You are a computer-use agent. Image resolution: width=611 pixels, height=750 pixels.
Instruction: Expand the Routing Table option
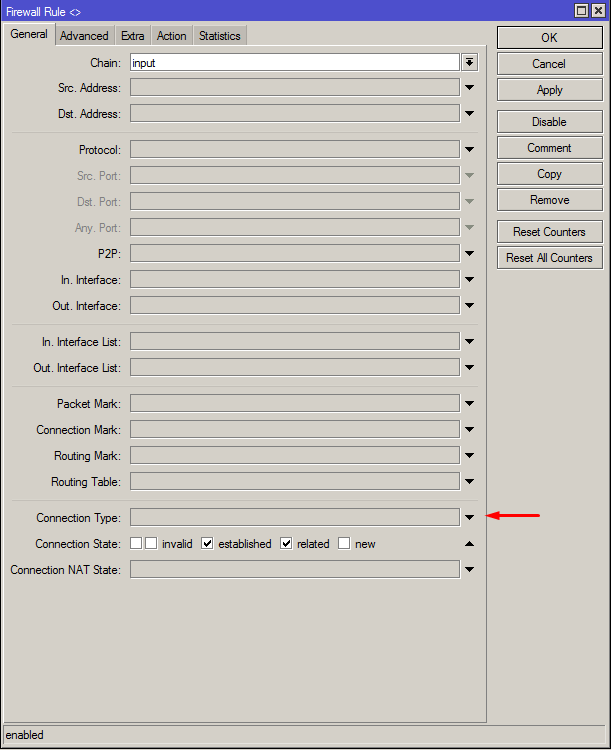click(469, 481)
